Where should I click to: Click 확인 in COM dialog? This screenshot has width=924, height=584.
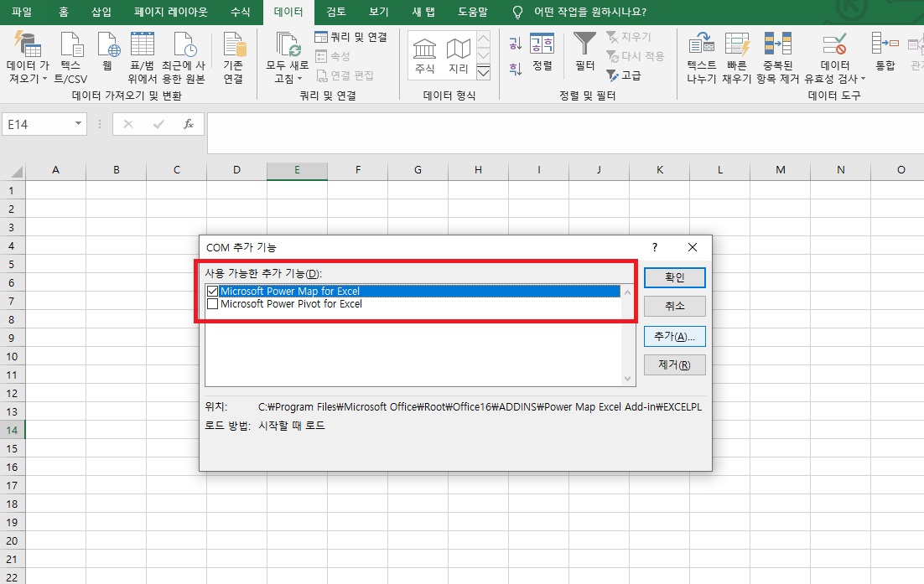point(675,277)
